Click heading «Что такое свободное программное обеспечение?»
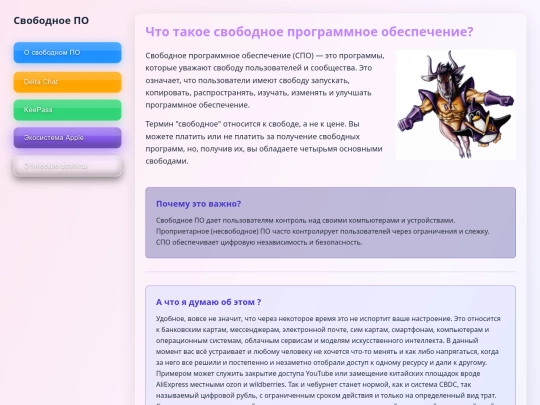 309,32
